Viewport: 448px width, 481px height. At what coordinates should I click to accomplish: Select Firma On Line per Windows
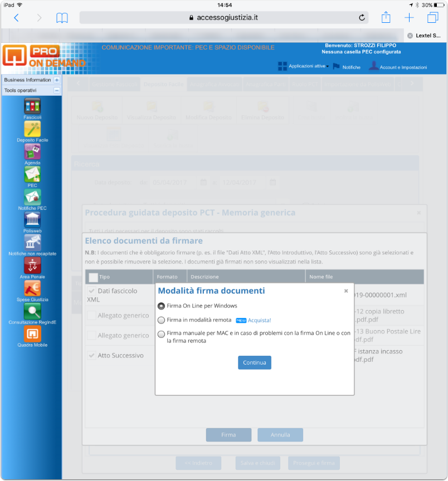coord(161,306)
